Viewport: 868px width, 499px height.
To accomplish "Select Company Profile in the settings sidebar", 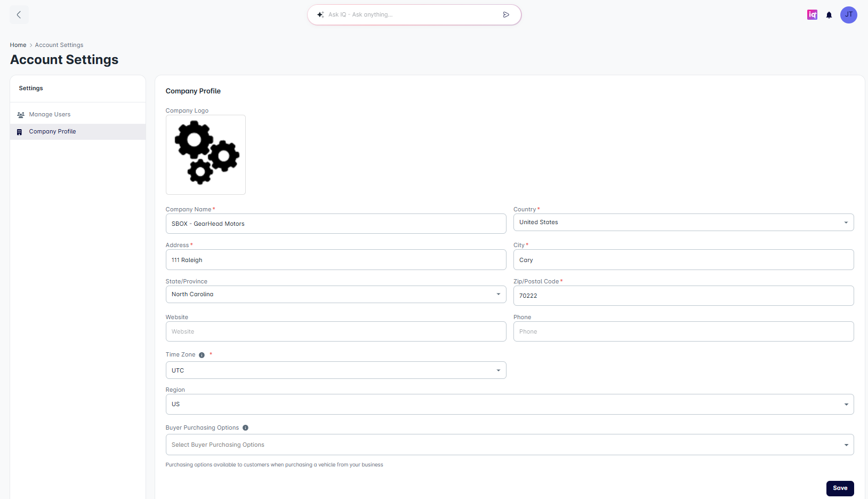I will (52, 132).
